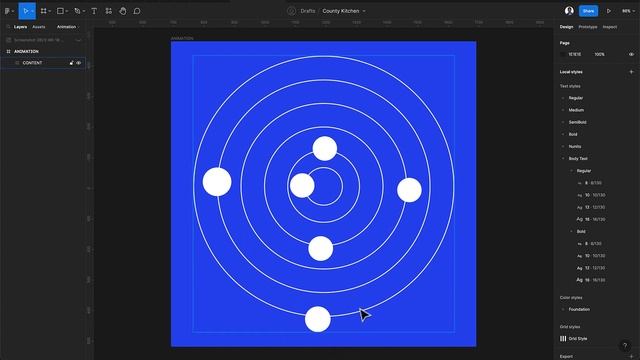
Task: Click the page color hex value field
Action: (575, 54)
